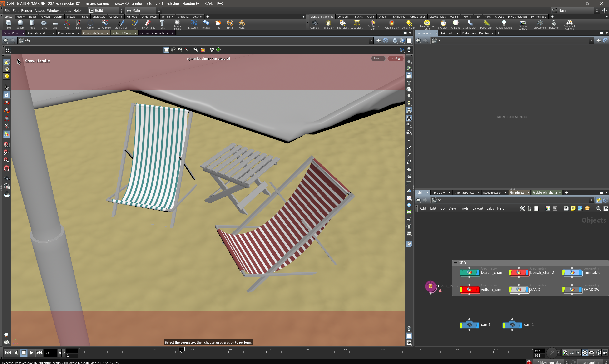Viewport: 609px width, 364px height.
Task: Collapse the GEO network box
Action: 456,263
